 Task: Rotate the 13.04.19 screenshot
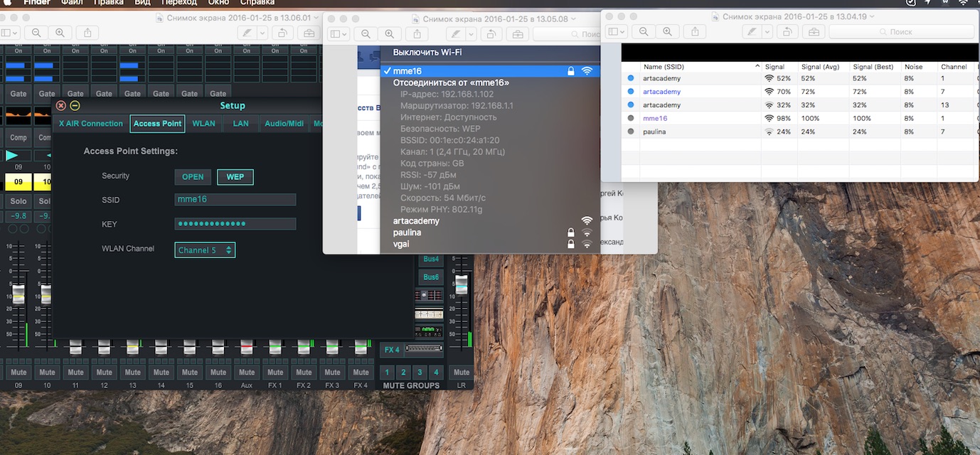click(787, 31)
